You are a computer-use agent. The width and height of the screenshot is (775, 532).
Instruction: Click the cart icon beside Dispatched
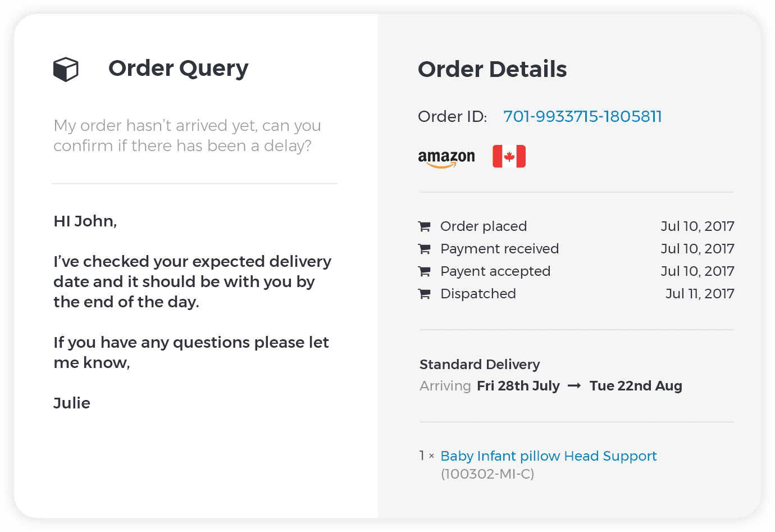coord(425,294)
